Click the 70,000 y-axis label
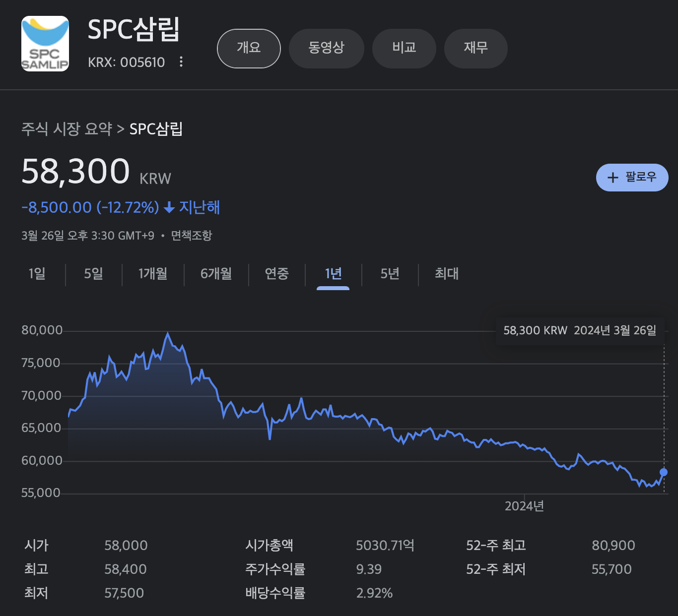This screenshot has height=616, width=678. tap(42, 396)
